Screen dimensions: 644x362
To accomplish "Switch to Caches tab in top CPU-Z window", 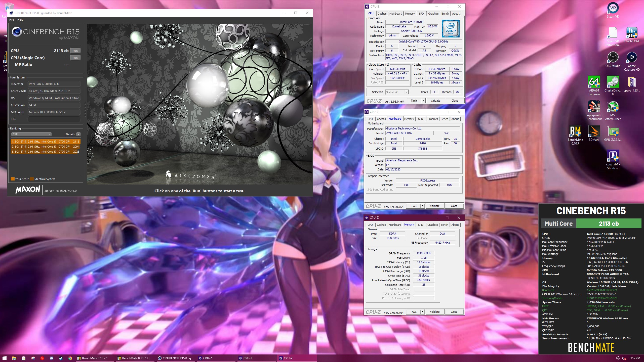I will 382,14.
